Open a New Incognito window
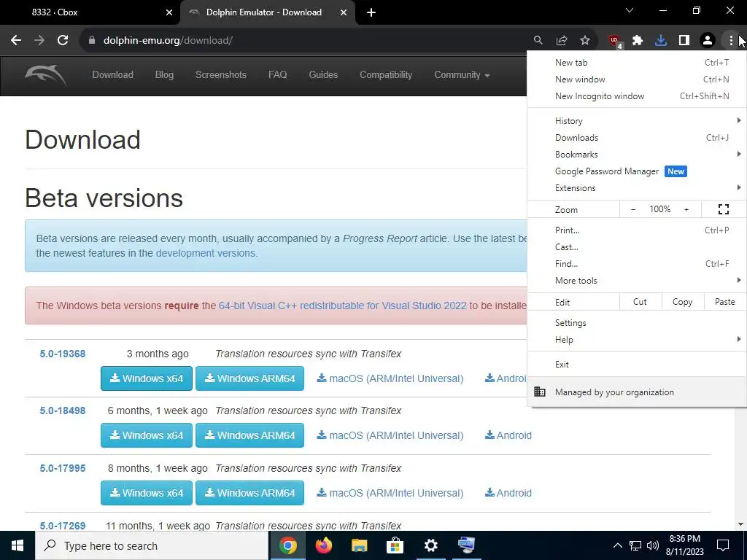This screenshot has height=560, width=747. pos(637,96)
